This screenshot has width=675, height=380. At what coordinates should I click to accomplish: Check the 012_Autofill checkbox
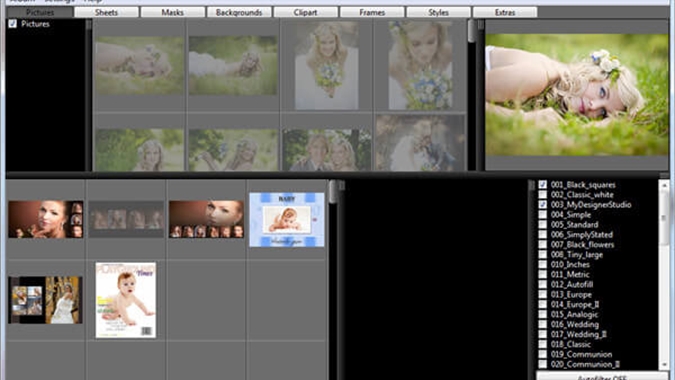(x=542, y=284)
